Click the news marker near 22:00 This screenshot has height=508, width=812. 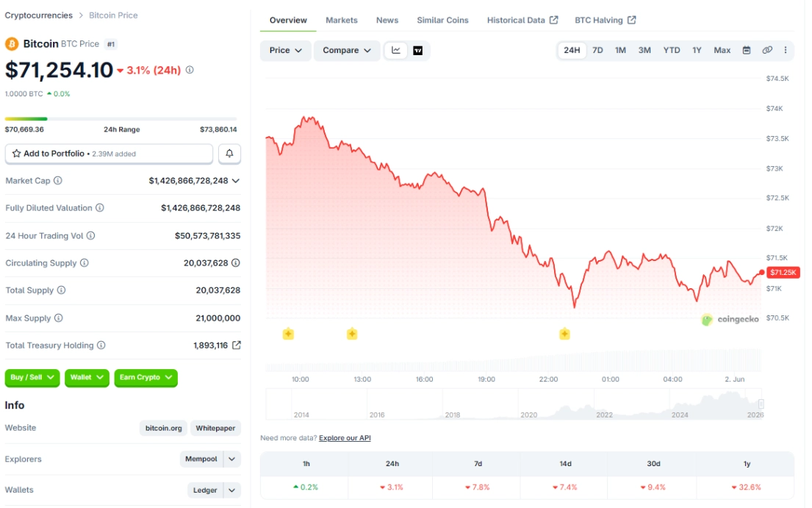(x=565, y=334)
